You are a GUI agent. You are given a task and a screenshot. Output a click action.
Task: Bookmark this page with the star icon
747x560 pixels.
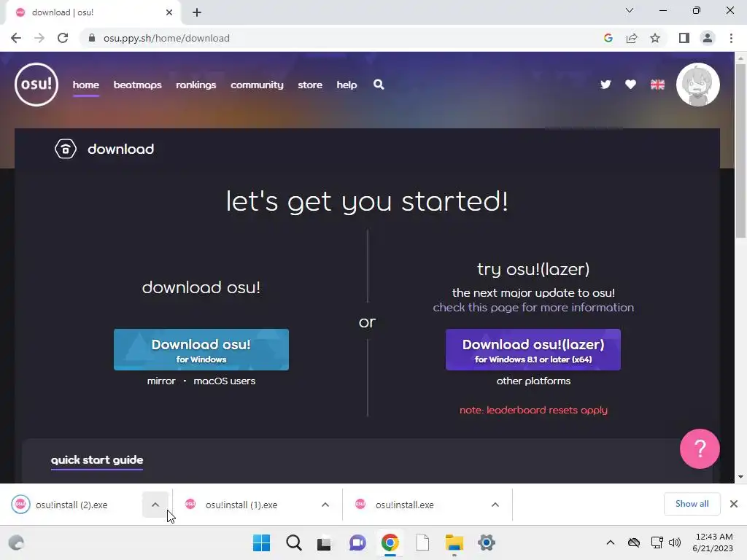(655, 38)
